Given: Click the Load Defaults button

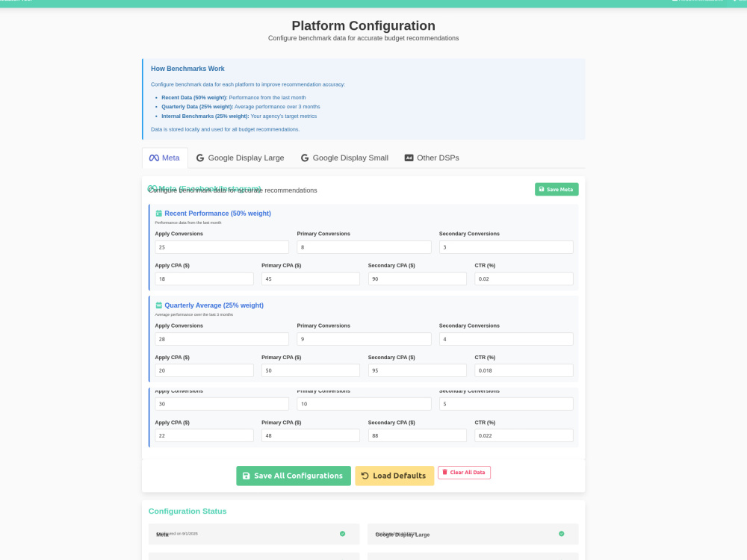Looking at the screenshot, I should click(394, 476).
